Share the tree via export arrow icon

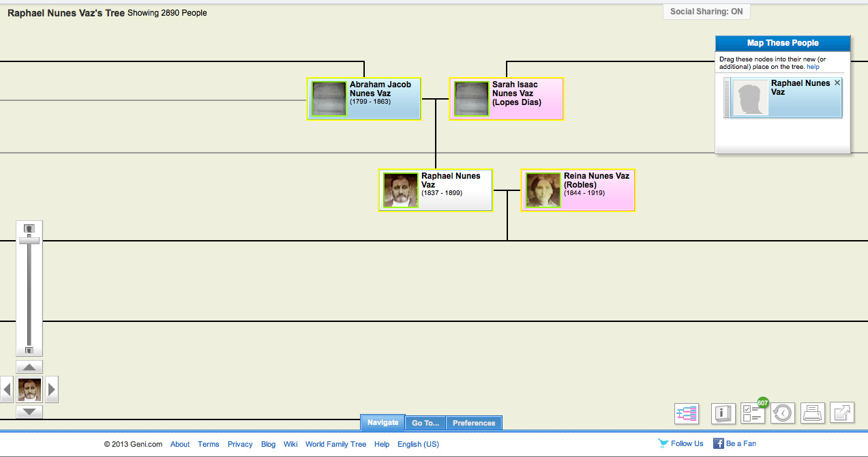tap(842, 413)
